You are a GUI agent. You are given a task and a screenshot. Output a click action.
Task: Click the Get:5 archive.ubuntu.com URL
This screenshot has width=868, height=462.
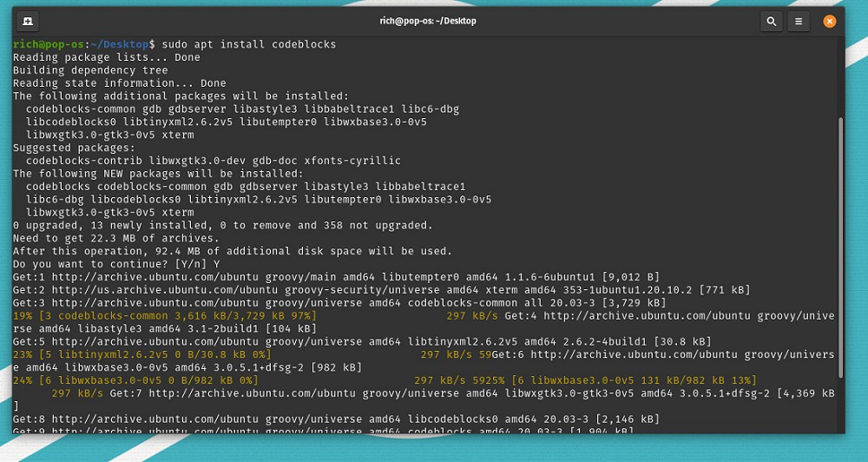[155, 342]
